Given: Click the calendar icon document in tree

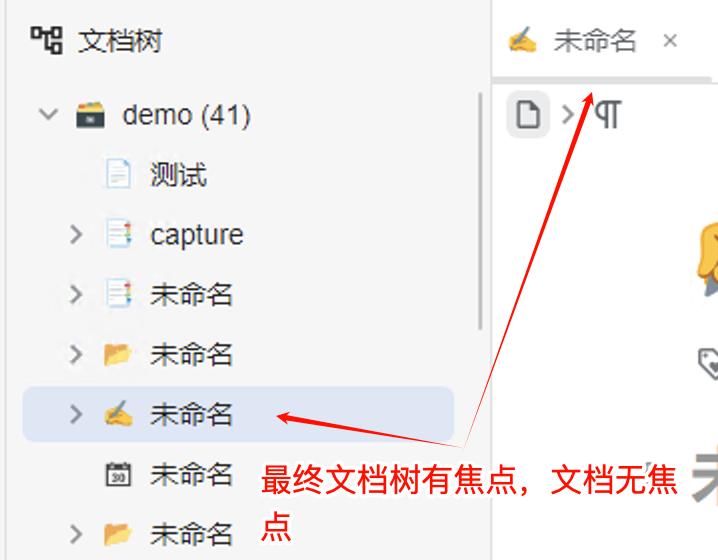Looking at the screenshot, I should click(118, 474).
